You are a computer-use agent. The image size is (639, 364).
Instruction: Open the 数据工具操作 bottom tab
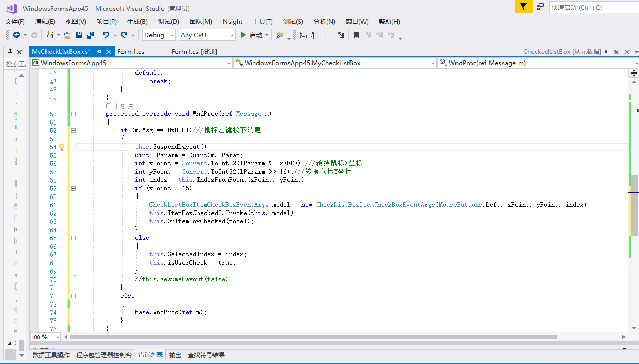(x=51, y=355)
